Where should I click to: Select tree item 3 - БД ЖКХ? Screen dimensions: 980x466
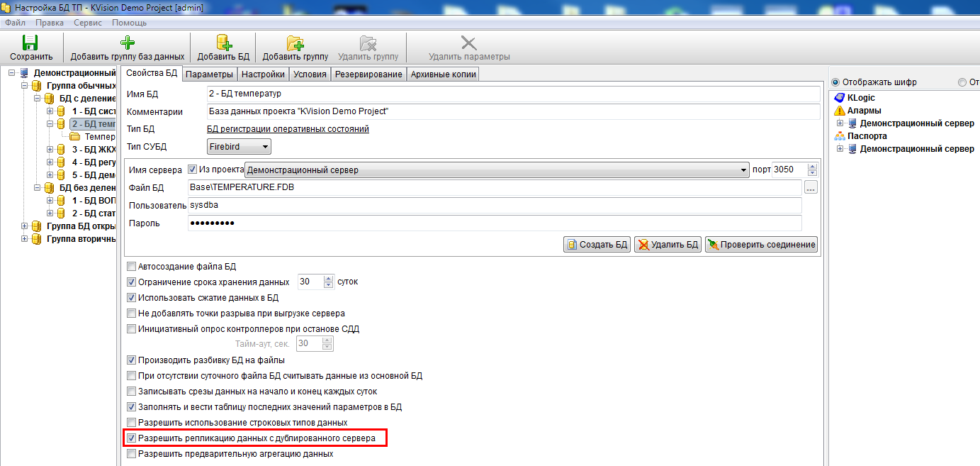pyautogui.click(x=94, y=150)
